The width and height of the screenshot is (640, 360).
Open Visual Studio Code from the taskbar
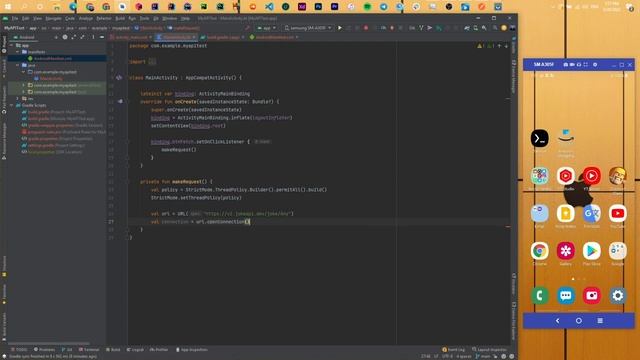click(x=269, y=7)
